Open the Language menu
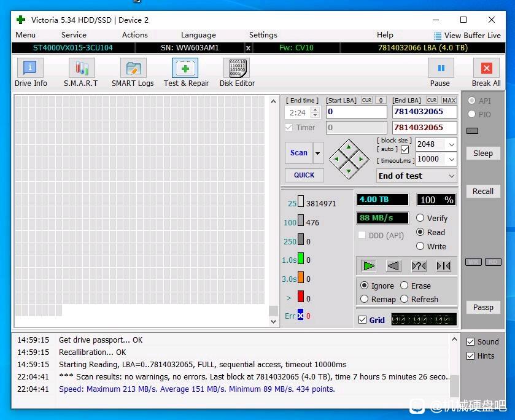The image size is (515, 420). click(198, 35)
